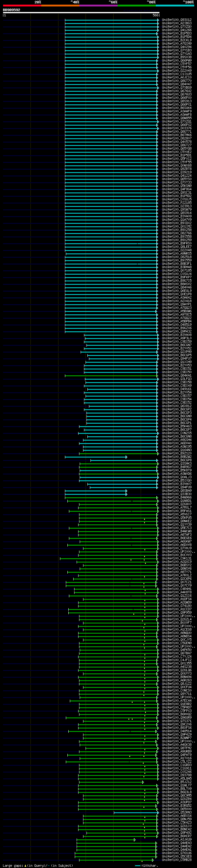This screenshot has width=197, height=868.
Task: Click the cyan ~100% identity legend segment
Action: pyautogui.click(x=175, y=6)
